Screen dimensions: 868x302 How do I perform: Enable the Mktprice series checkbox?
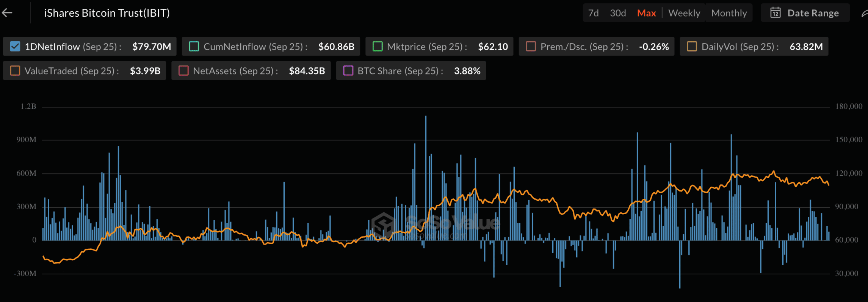[377, 47]
